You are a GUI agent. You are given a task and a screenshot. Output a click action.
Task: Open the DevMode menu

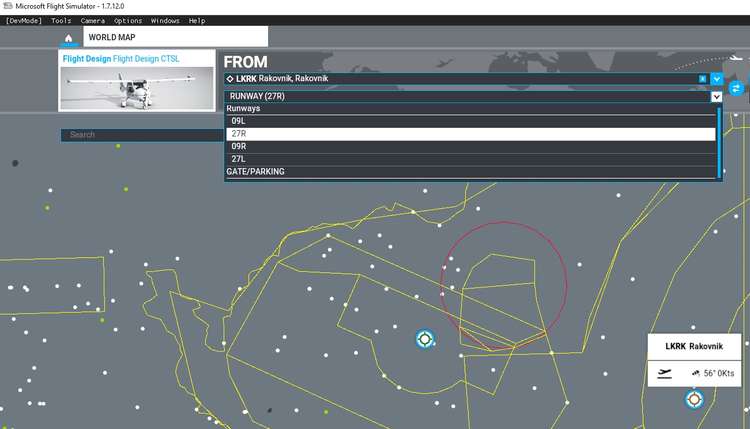click(24, 21)
